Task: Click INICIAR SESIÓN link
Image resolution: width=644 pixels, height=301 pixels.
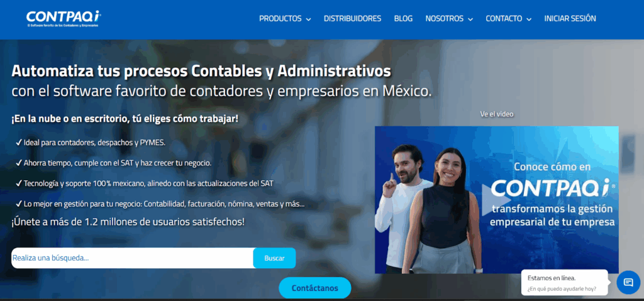Action: (x=570, y=18)
